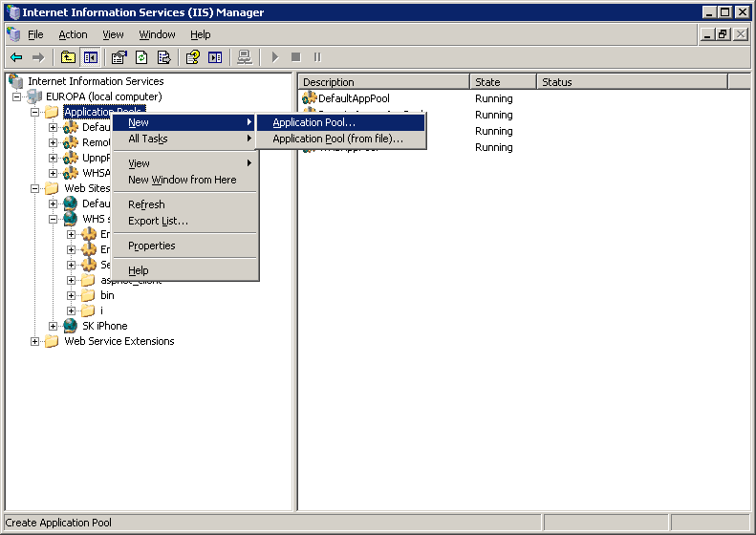756x535 pixels.
Task: Select EUROPA (local computer) label
Action: (x=103, y=96)
